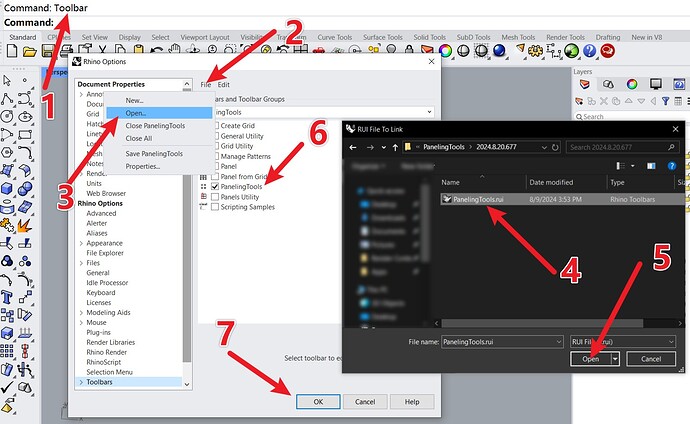
Task: Click the Layers panel tab icon
Action: click(x=584, y=84)
